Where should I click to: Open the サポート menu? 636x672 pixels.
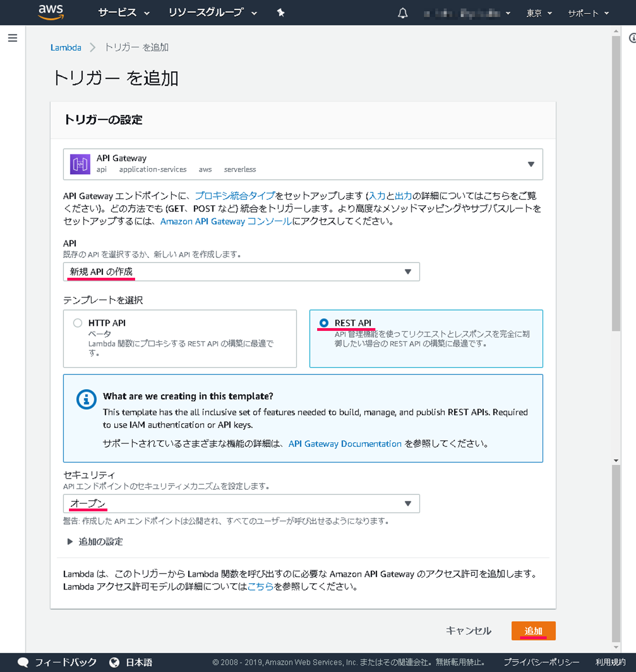point(588,13)
